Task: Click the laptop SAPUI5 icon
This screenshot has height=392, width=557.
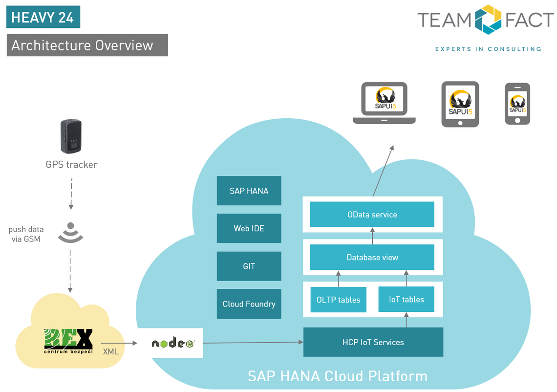Action: 384,103
